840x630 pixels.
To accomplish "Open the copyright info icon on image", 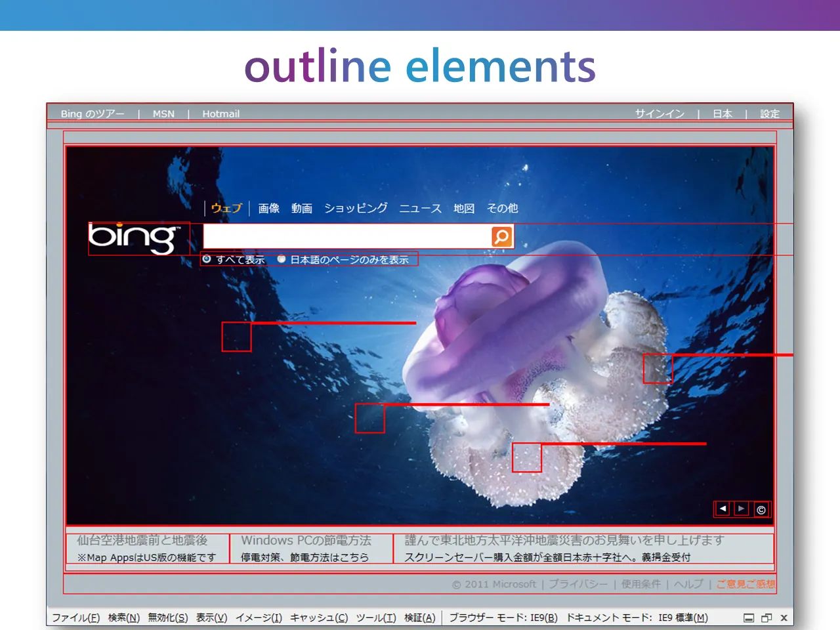I will pos(761,509).
